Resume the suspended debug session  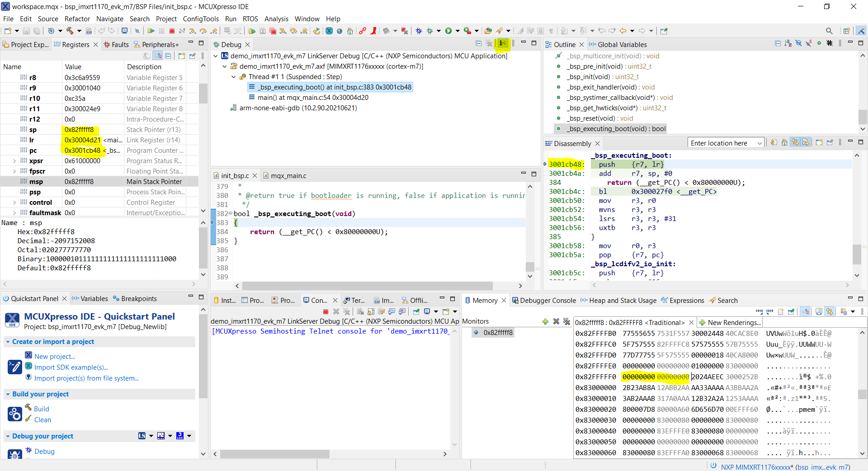pos(151,31)
